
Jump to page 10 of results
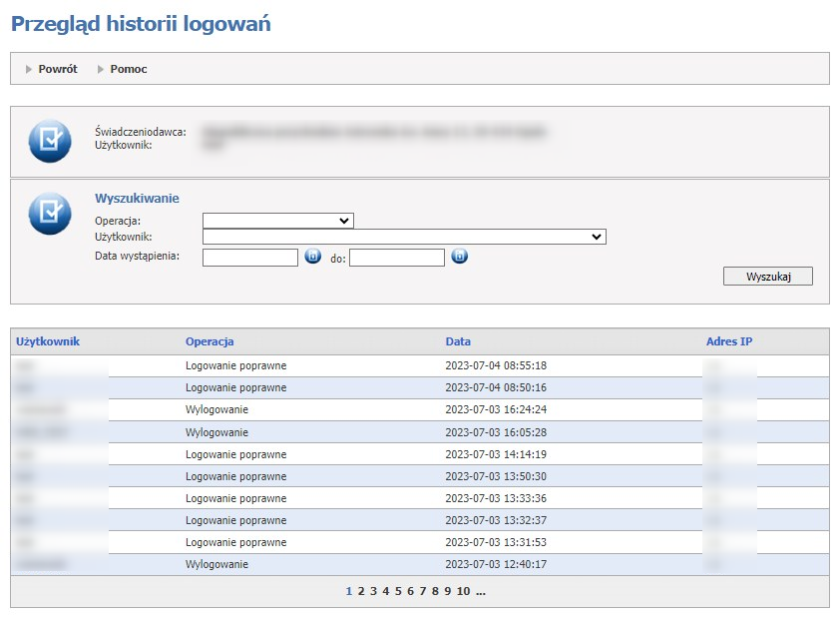pos(463,591)
